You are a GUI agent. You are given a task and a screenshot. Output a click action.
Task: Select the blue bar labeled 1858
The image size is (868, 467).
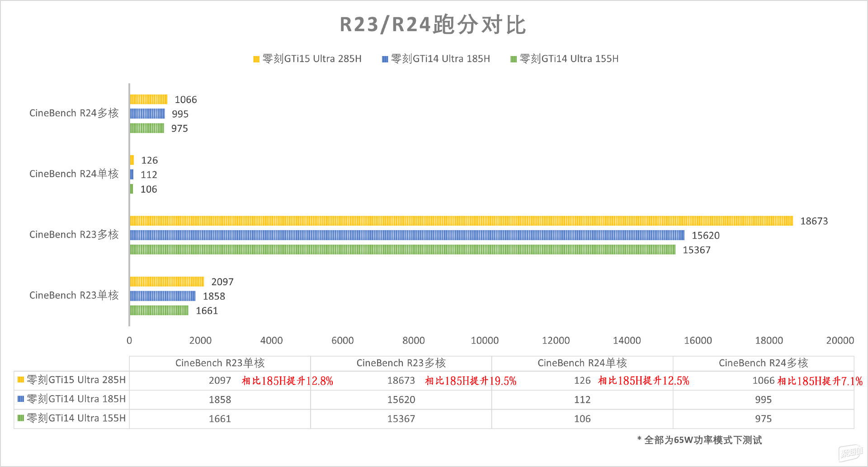163,296
